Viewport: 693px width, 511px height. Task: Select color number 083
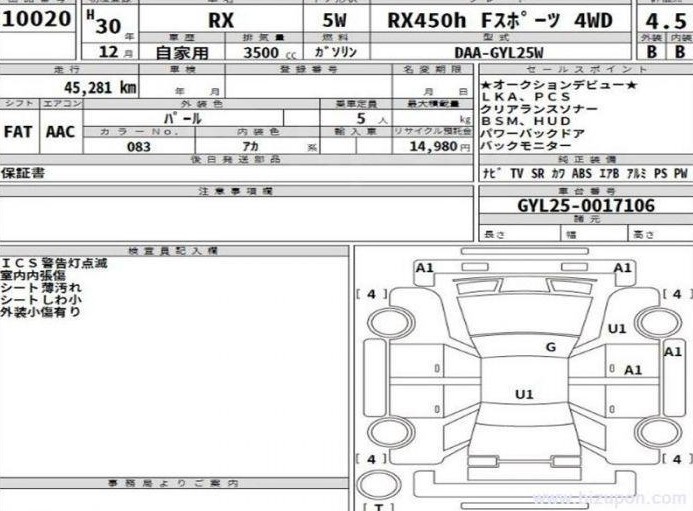tap(139, 146)
